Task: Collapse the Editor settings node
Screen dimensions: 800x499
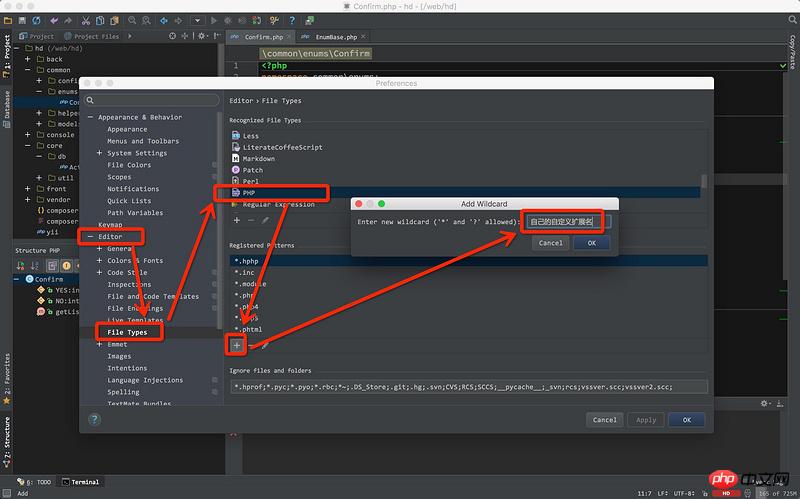Action: (x=90, y=237)
